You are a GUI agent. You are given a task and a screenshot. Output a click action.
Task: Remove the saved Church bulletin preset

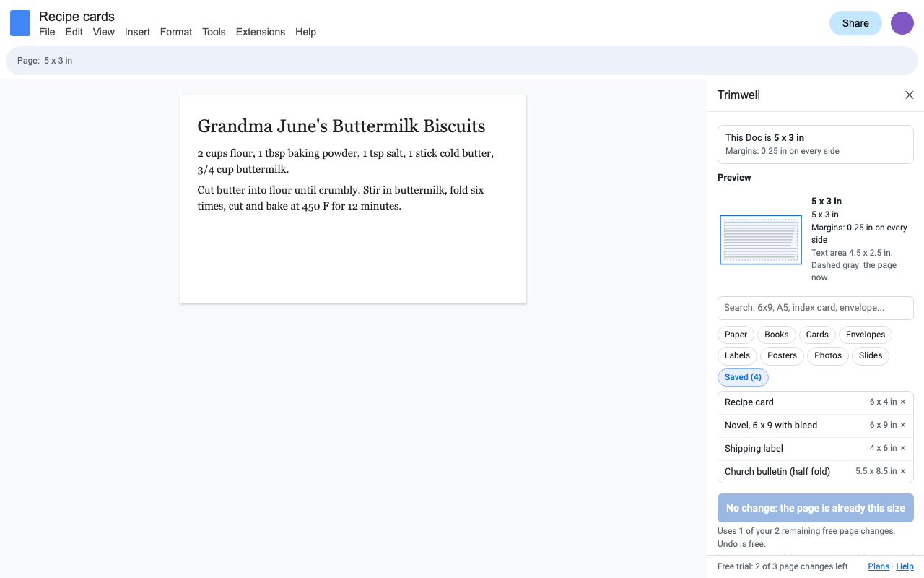[902, 472]
